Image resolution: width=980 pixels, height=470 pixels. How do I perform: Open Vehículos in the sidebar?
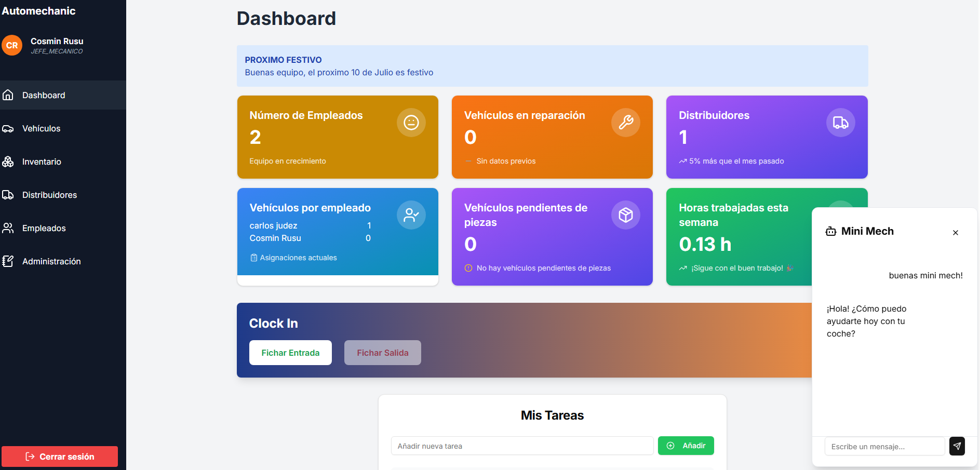pos(41,129)
